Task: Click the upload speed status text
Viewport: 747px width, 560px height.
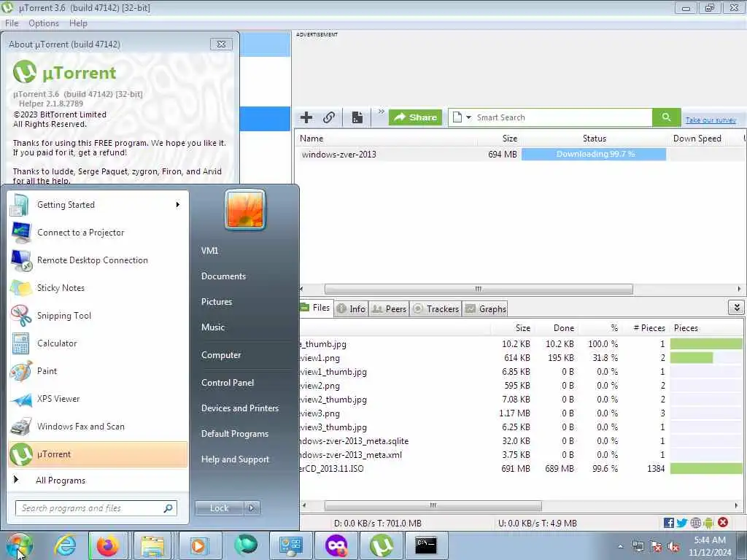Action: tap(538, 524)
